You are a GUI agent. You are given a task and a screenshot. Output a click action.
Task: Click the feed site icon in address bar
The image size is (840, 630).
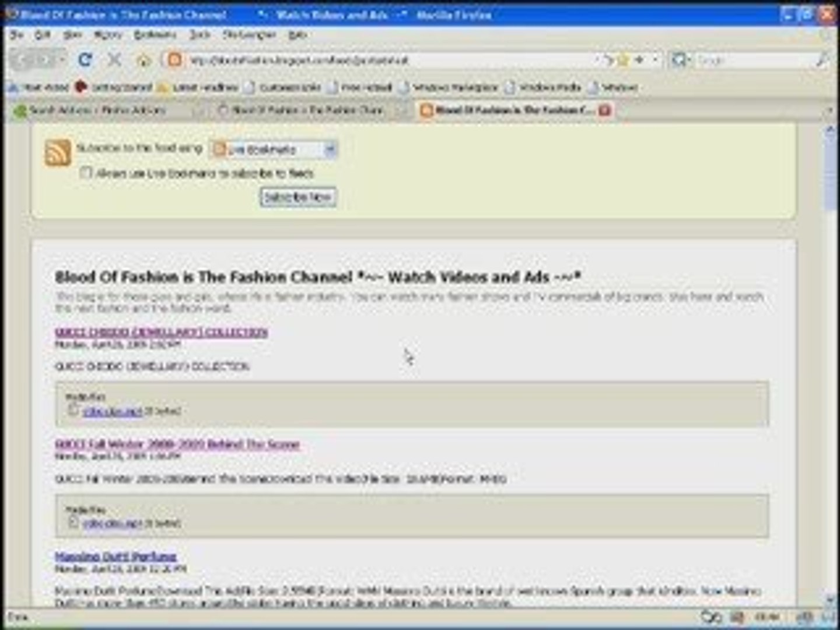pyautogui.click(x=175, y=60)
